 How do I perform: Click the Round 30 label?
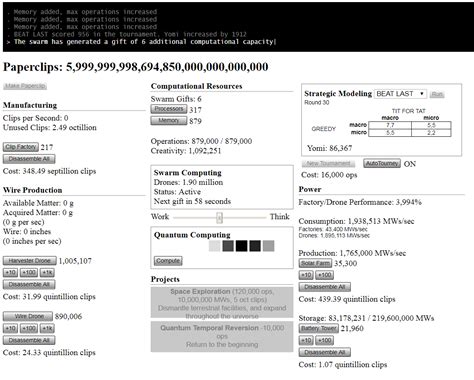click(317, 103)
